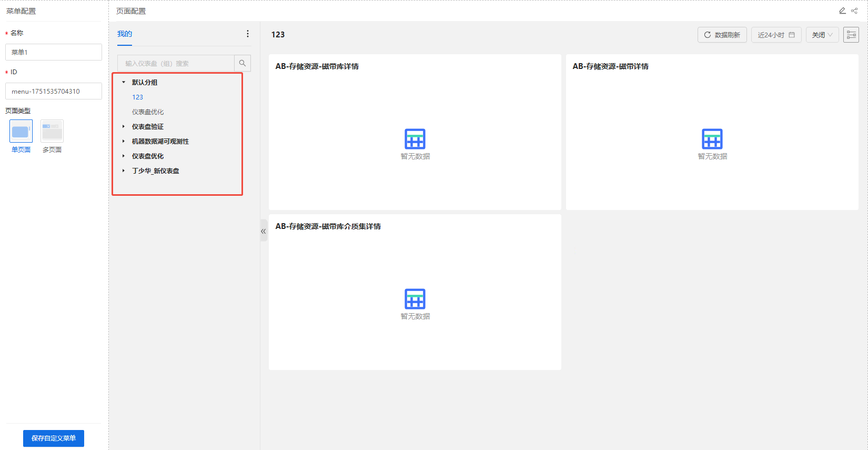Click the dashboard search input field
This screenshot has height=450, width=868.
point(176,63)
